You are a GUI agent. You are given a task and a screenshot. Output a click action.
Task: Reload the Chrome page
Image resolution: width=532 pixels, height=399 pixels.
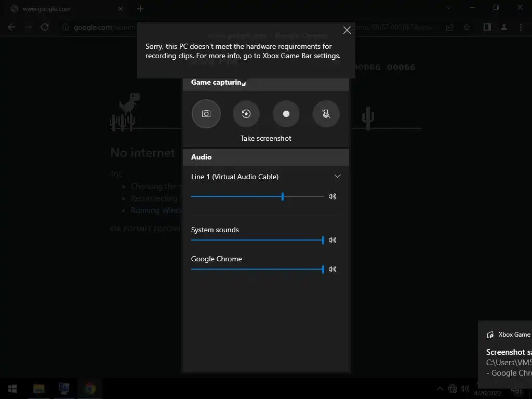(x=45, y=27)
